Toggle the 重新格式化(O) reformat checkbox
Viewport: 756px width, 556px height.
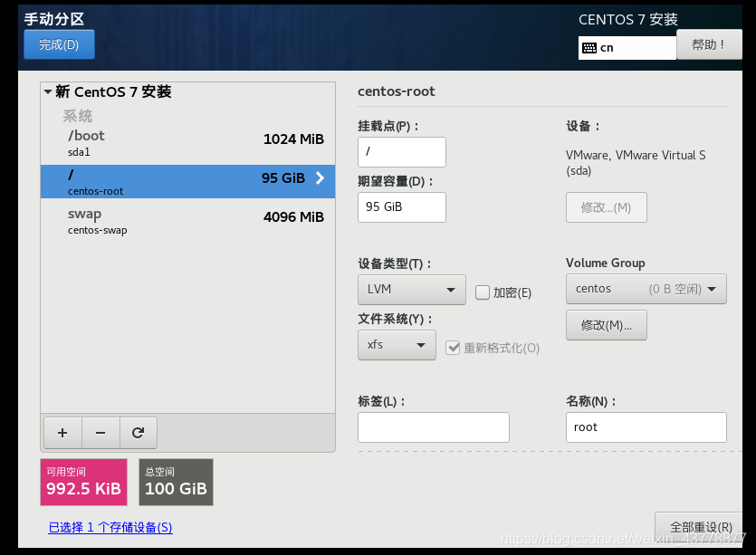pyautogui.click(x=453, y=348)
